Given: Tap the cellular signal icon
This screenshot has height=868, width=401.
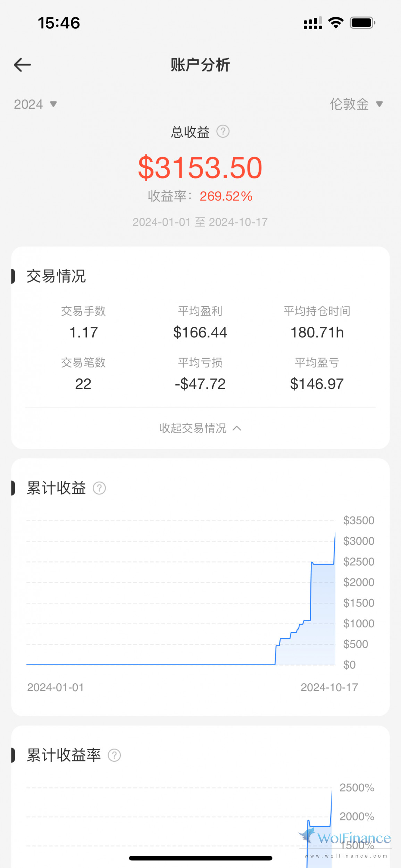Looking at the screenshot, I should (x=312, y=23).
